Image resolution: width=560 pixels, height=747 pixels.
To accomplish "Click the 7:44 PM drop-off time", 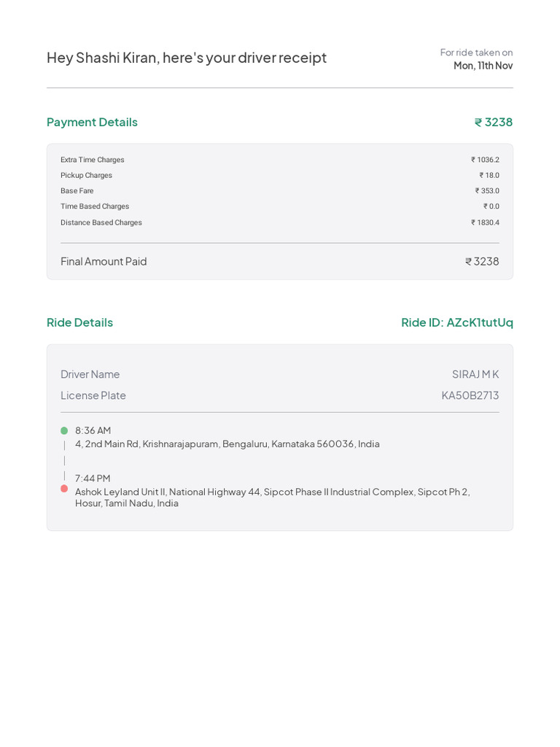I will 93,479.
